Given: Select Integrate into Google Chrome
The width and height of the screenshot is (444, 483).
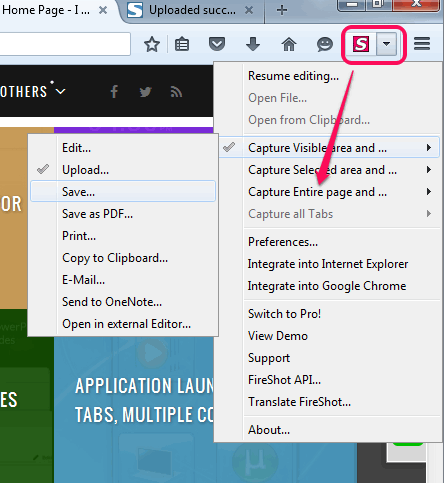Looking at the screenshot, I should (x=328, y=286).
